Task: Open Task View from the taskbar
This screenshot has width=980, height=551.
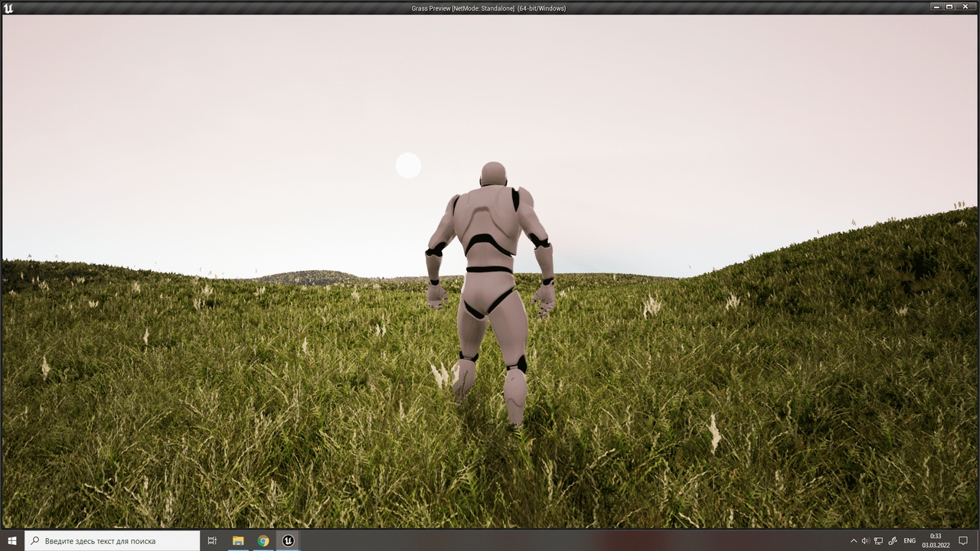Action: point(212,540)
